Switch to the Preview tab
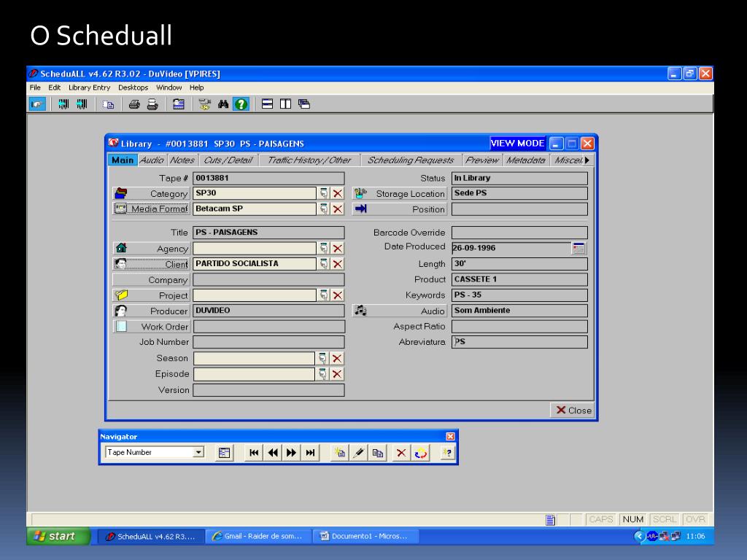The width and height of the screenshot is (747, 560). coord(482,160)
